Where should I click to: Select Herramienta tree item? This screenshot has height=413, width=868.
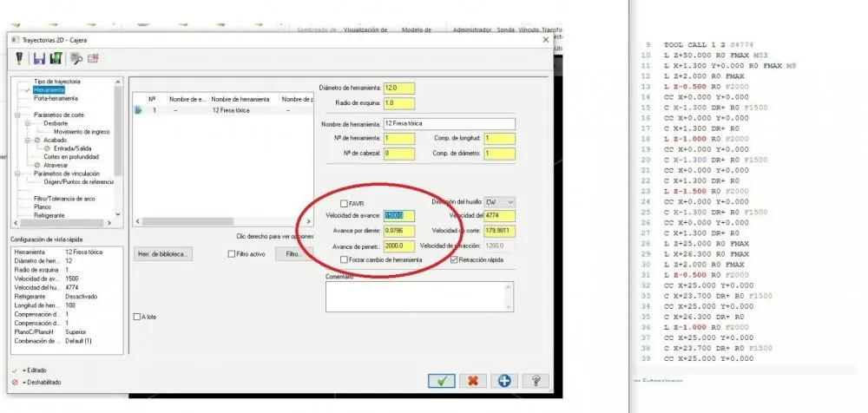coord(49,89)
